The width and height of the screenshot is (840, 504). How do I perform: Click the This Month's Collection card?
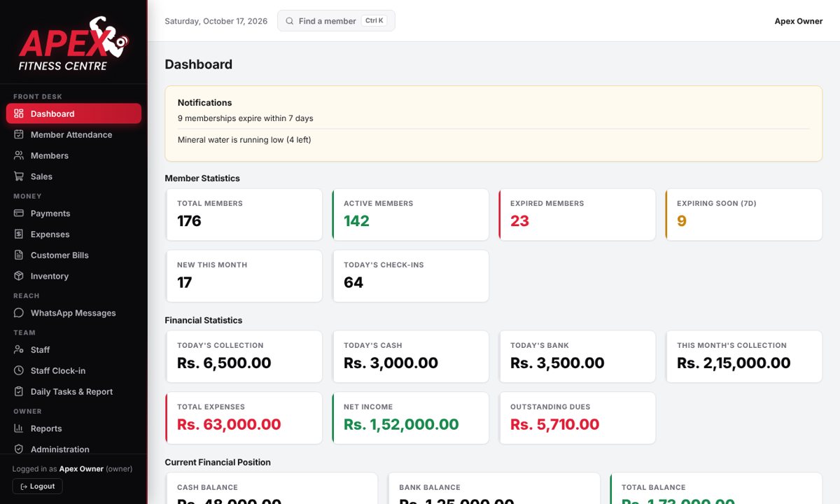pos(744,357)
